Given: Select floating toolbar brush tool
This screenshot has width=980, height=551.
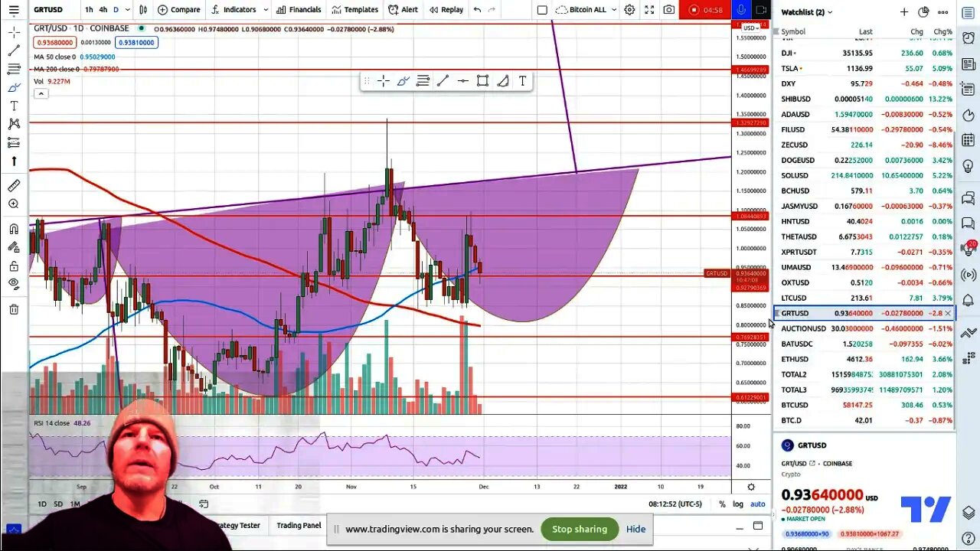Looking at the screenshot, I should click(x=403, y=81).
